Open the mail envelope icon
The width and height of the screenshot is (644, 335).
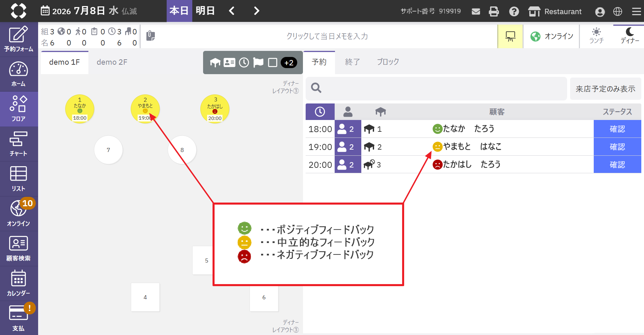(x=476, y=11)
